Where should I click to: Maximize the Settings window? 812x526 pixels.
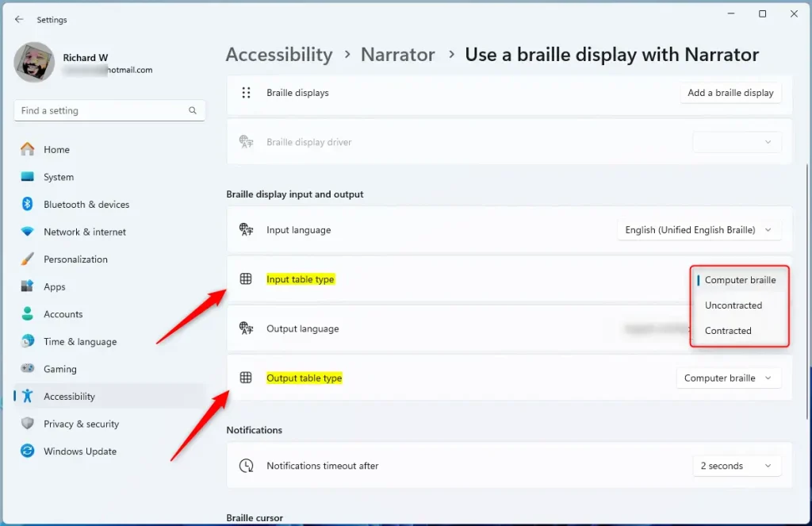(762, 13)
